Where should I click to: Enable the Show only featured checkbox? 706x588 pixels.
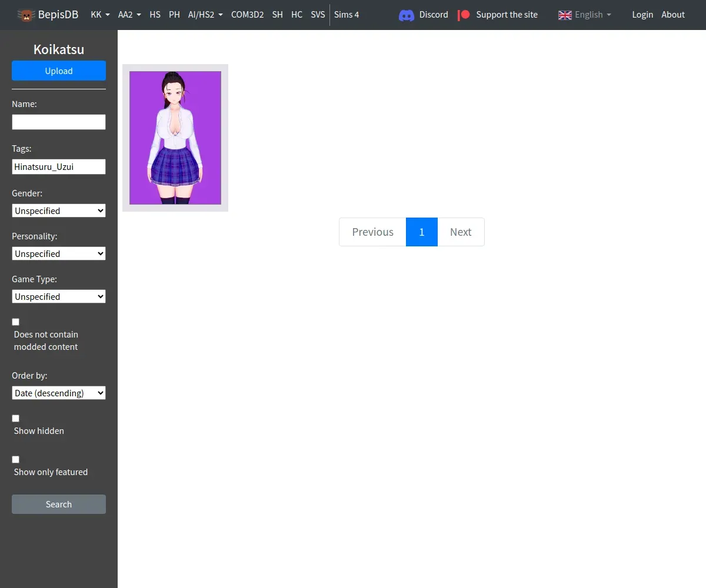coord(16,459)
